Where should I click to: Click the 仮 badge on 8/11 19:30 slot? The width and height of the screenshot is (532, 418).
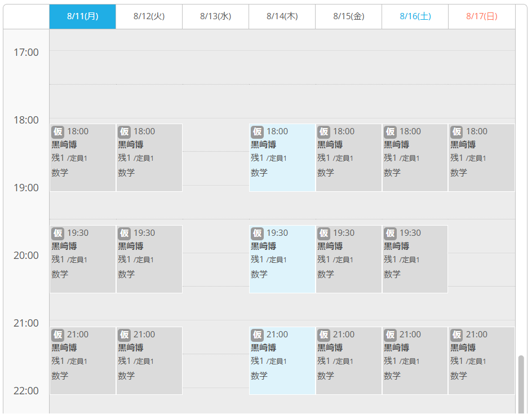(57, 234)
